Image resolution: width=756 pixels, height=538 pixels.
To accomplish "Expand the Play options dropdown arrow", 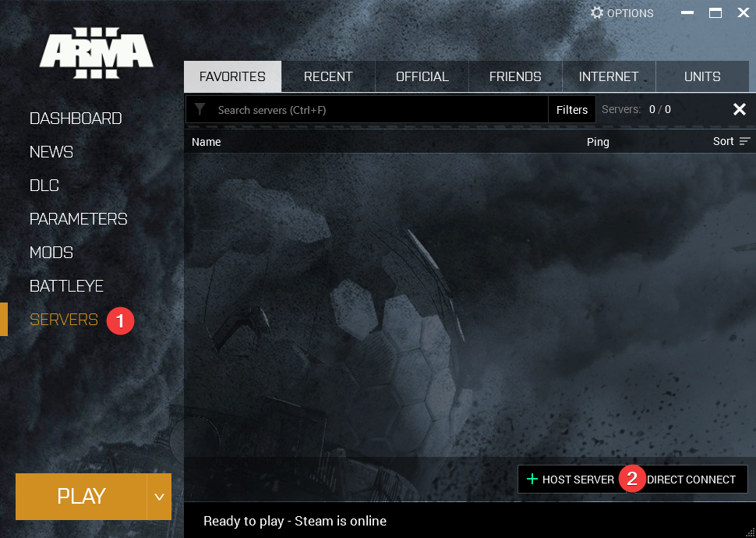I will (x=159, y=497).
